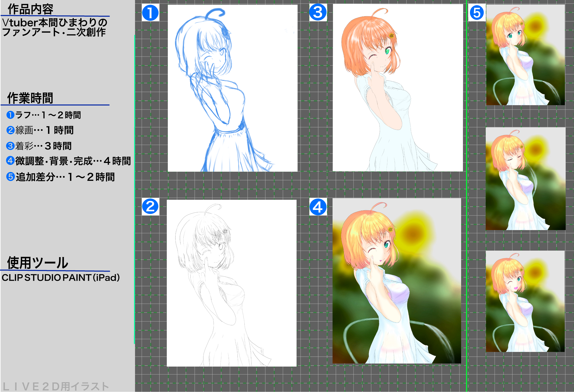Click the small circled 5 before 追加差分 text

(10, 177)
